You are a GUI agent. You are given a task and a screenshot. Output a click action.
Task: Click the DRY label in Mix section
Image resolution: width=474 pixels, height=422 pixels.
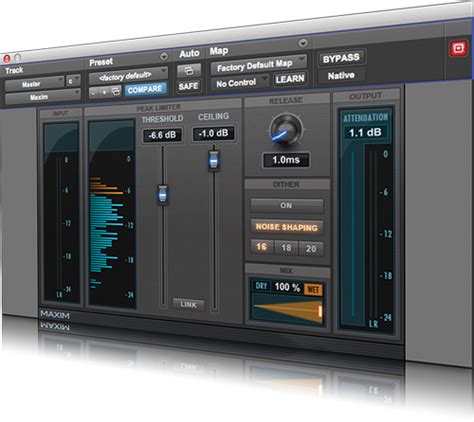pos(261,286)
